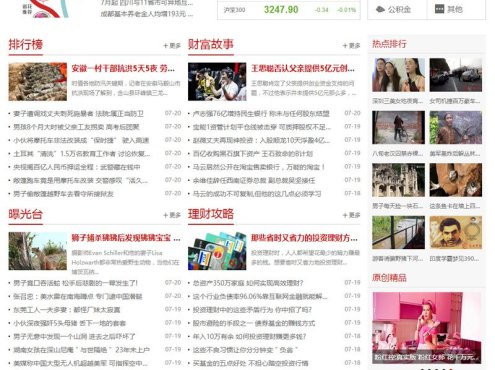495x370 pixels.
Task: Open the 理财攻略 section heading
Action: tap(211, 214)
